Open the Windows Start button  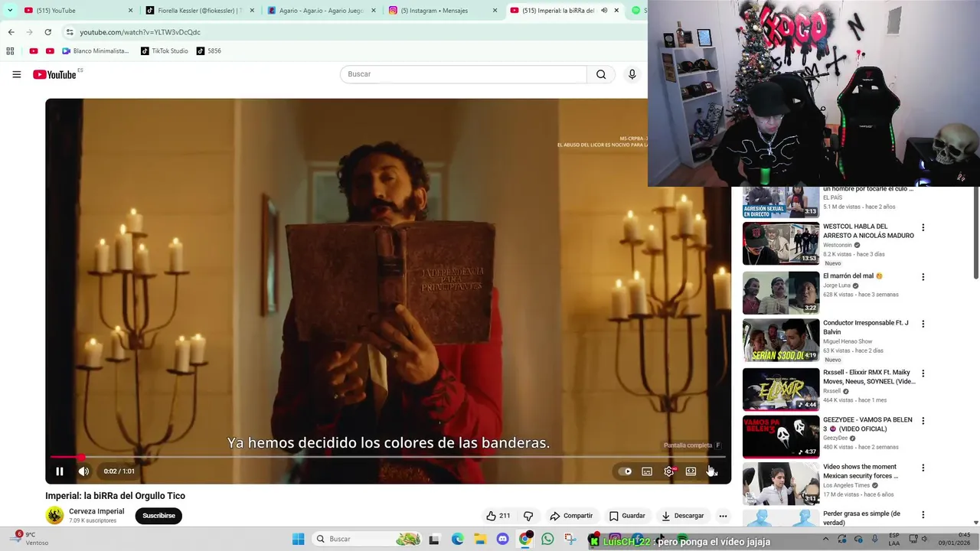[298, 540]
